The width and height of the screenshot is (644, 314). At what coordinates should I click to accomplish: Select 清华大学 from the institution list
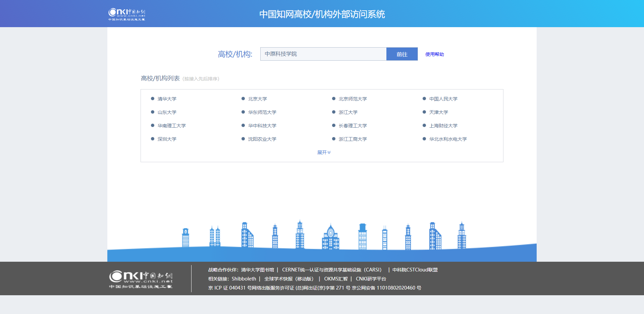[x=167, y=99]
